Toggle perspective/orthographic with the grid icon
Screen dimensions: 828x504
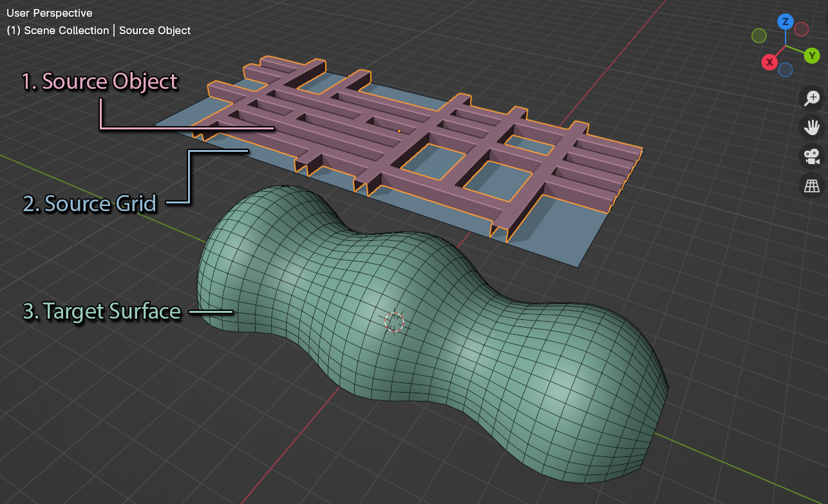pos(811,186)
